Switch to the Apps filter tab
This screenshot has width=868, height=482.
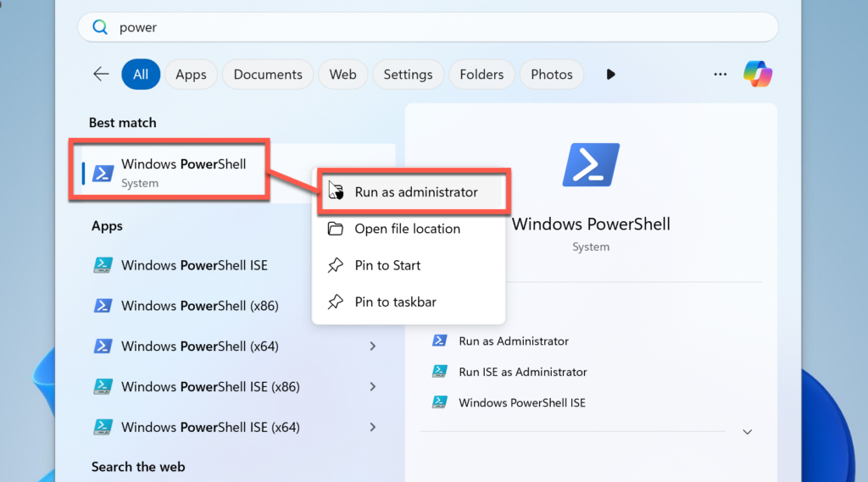pyautogui.click(x=191, y=75)
